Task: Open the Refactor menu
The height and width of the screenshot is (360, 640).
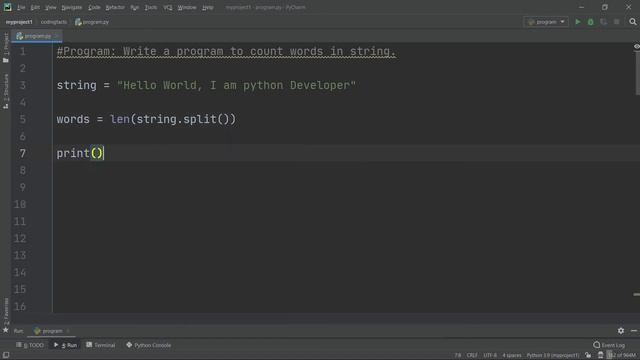Action: point(115,7)
